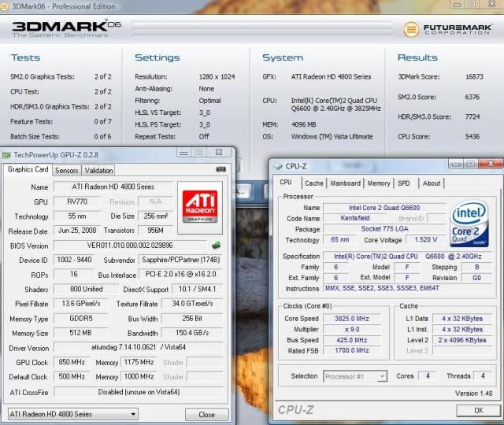Click the GPU-Z Name field

tap(113, 187)
